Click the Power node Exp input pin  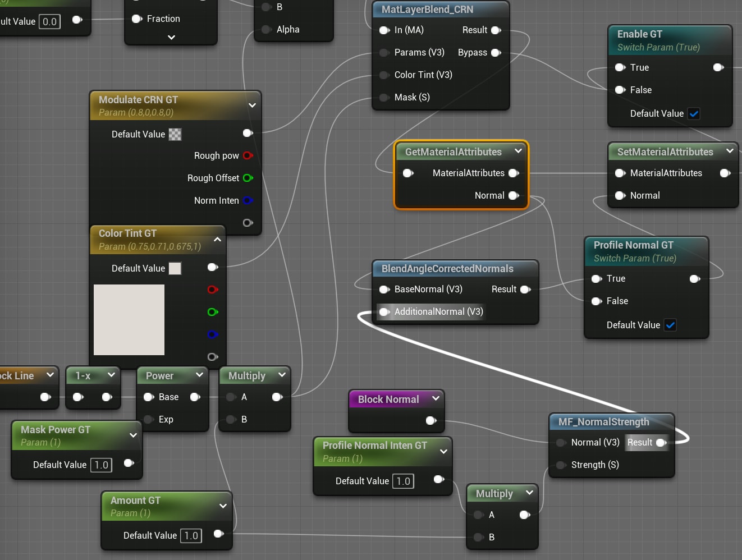149,419
